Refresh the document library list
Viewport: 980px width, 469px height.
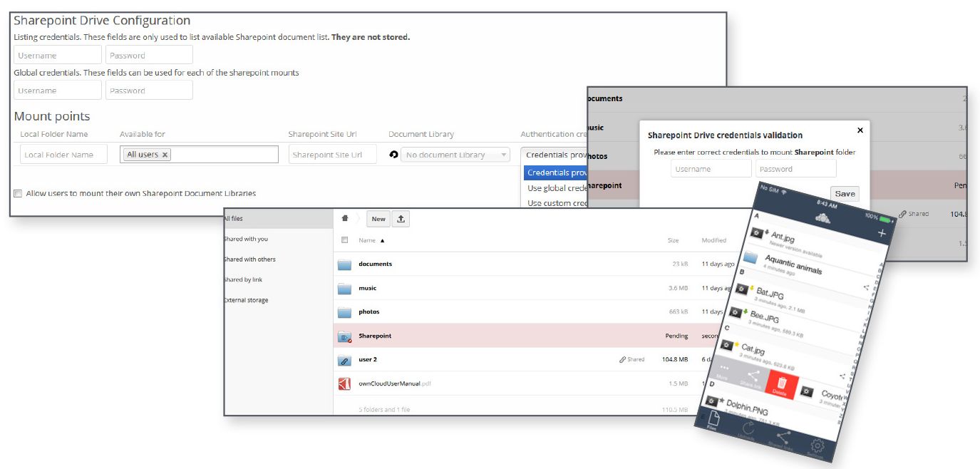[x=393, y=155]
